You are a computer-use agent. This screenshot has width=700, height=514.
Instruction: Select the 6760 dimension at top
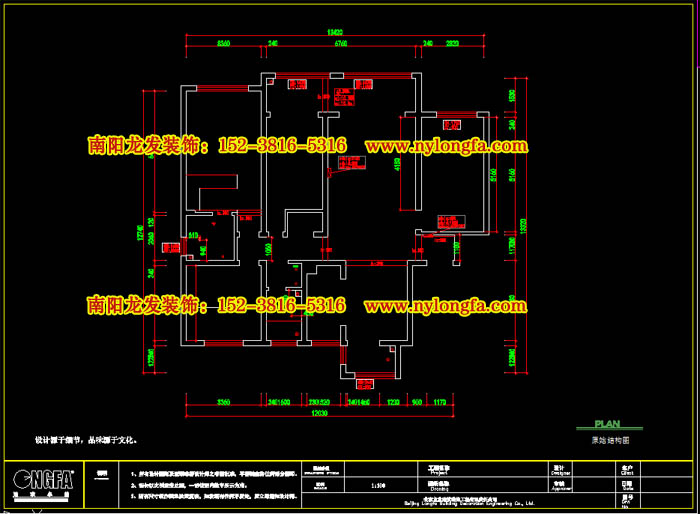[x=340, y=44]
